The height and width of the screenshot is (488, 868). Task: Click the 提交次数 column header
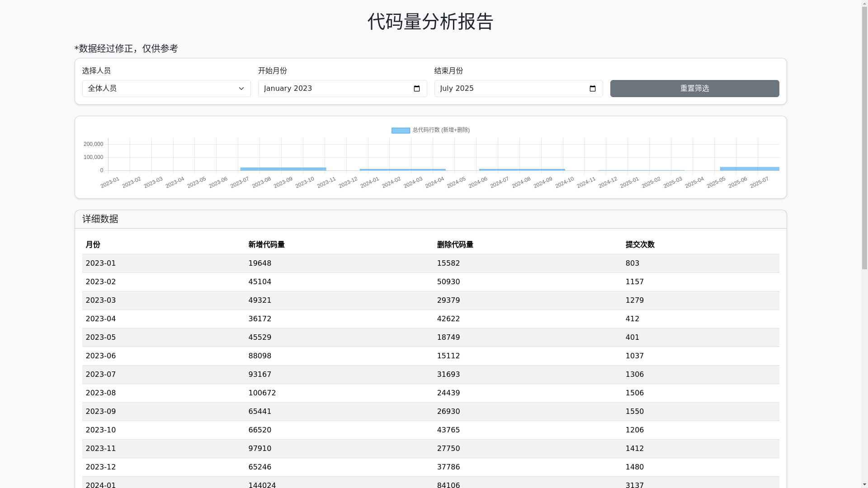point(640,244)
